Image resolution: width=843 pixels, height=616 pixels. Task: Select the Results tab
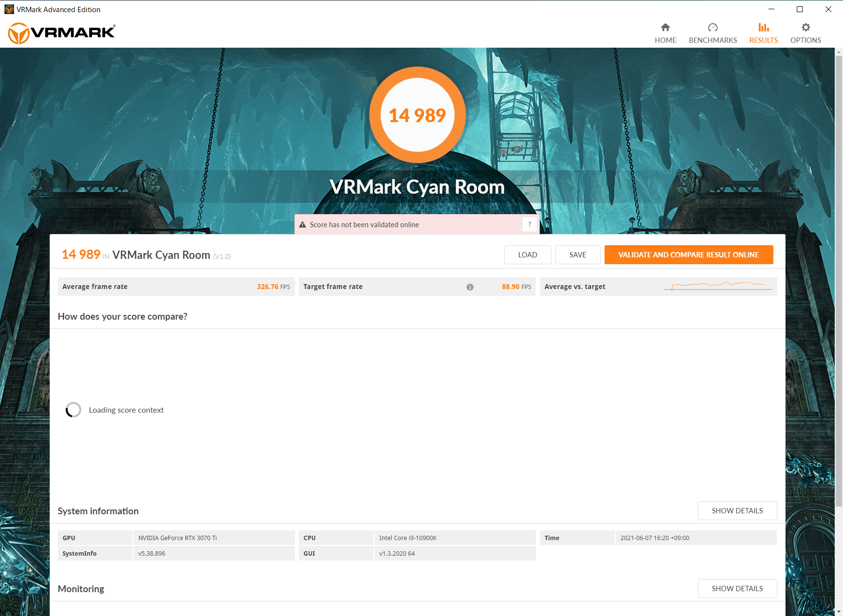coord(763,33)
